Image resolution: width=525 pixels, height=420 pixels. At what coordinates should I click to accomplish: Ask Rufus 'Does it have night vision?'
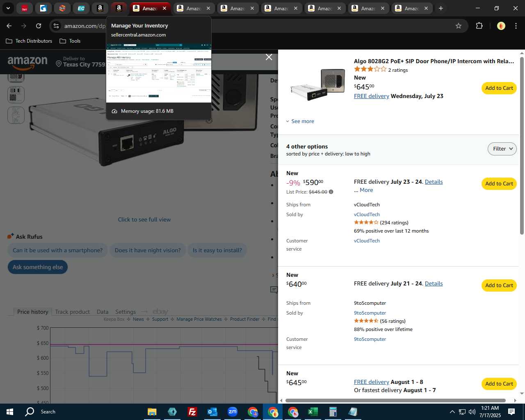pyautogui.click(x=148, y=250)
